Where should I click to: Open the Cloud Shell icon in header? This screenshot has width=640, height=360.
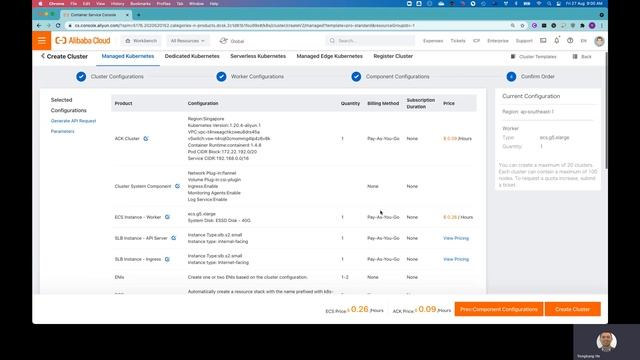pyautogui.click(x=543, y=41)
